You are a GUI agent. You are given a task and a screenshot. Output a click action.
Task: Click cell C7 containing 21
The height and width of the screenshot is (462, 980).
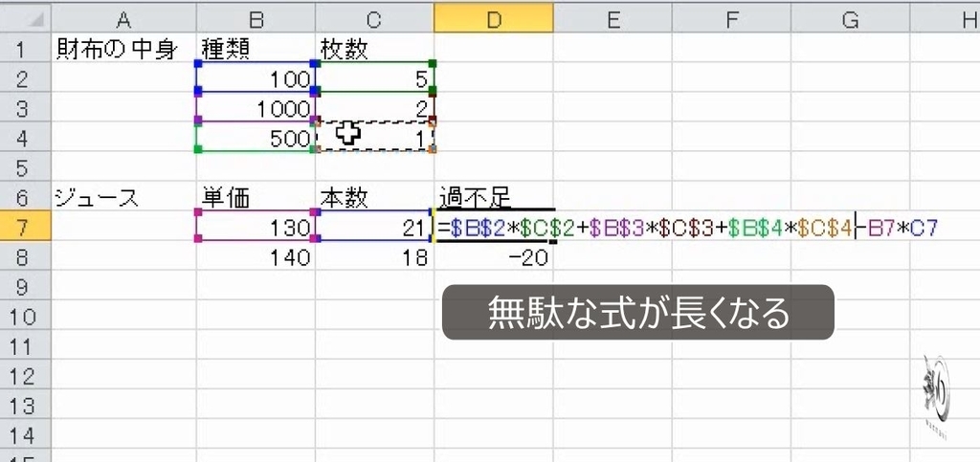pyautogui.click(x=374, y=228)
